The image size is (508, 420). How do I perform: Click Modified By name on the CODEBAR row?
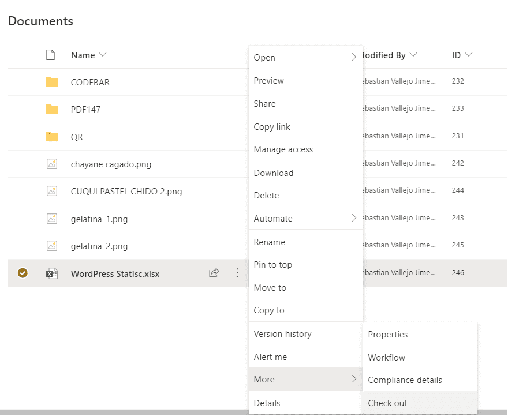(x=399, y=81)
